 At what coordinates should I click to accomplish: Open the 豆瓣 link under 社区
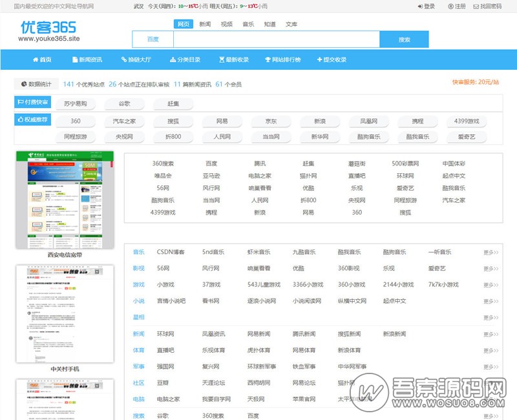point(161,383)
